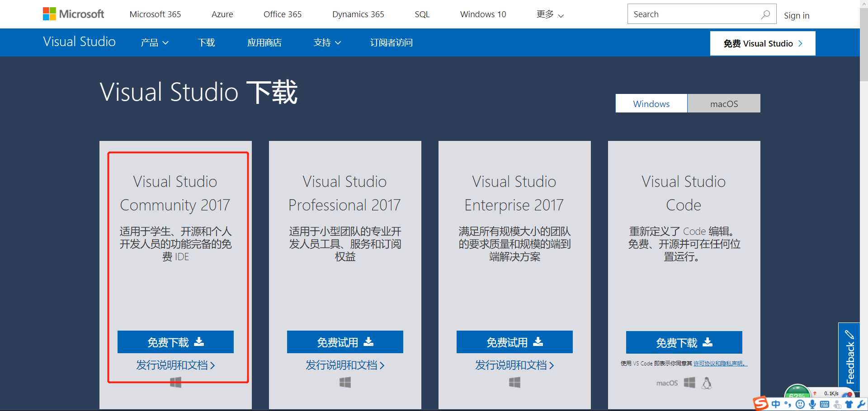Viewport: 868px width, 411px height.
Task: Open the 订阅者访问 menu item
Action: tap(392, 42)
